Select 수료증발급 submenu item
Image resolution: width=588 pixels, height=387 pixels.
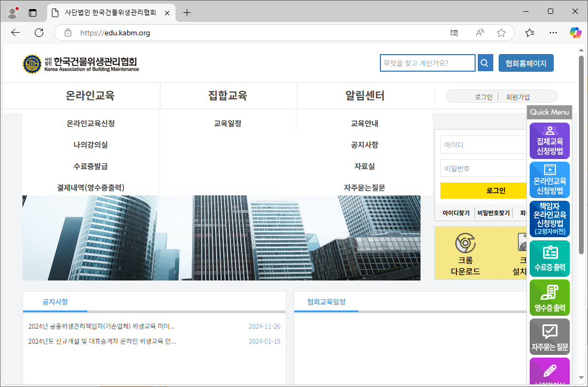tap(90, 166)
